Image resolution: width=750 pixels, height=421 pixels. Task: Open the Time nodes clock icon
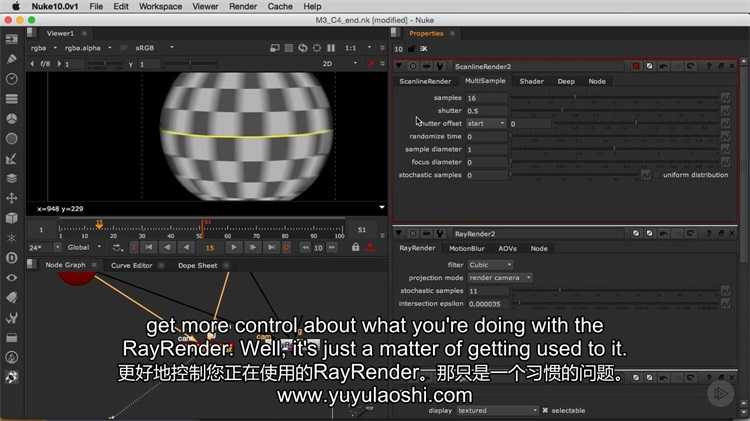click(x=11, y=79)
